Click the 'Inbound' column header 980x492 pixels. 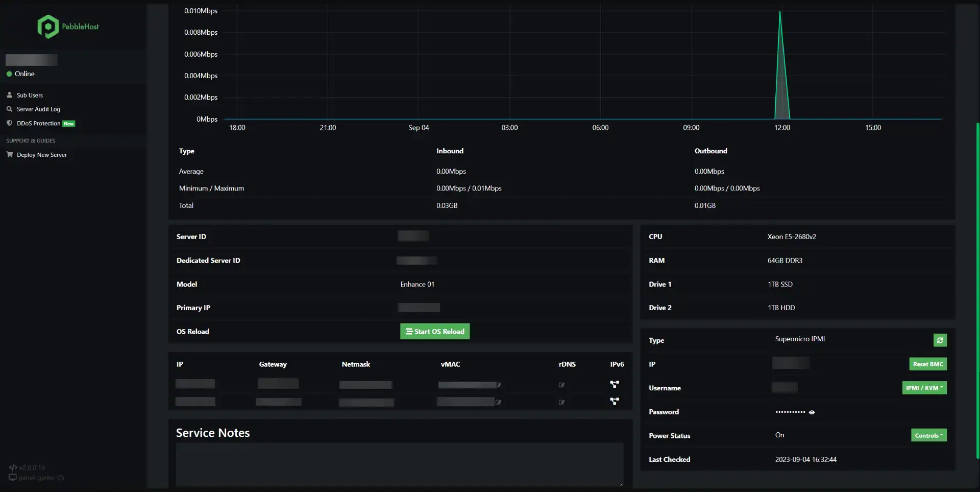coord(450,151)
